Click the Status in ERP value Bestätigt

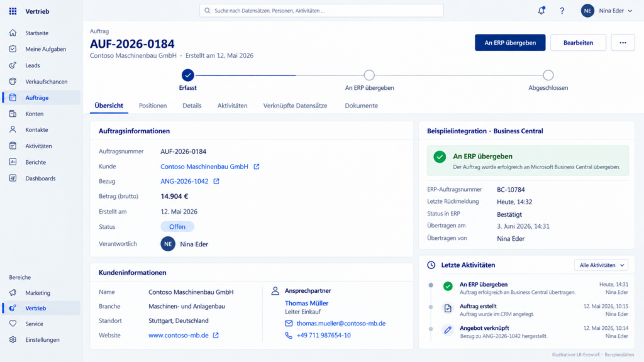(x=509, y=214)
